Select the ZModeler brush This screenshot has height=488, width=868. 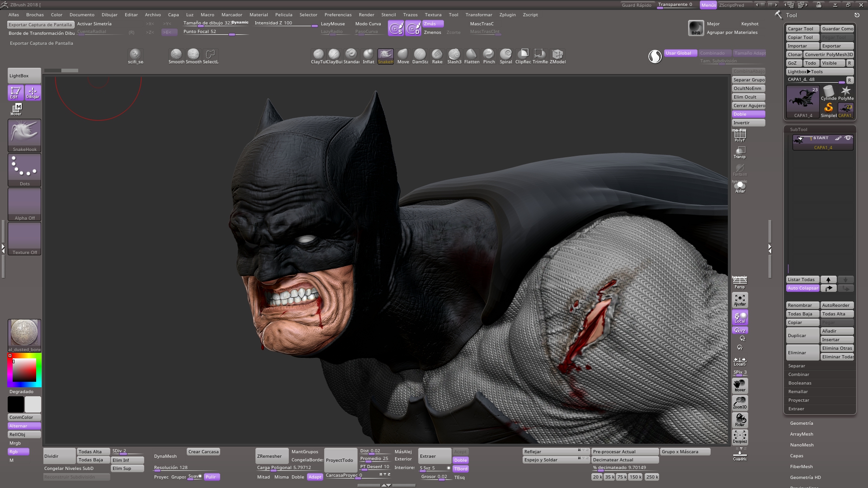click(557, 56)
